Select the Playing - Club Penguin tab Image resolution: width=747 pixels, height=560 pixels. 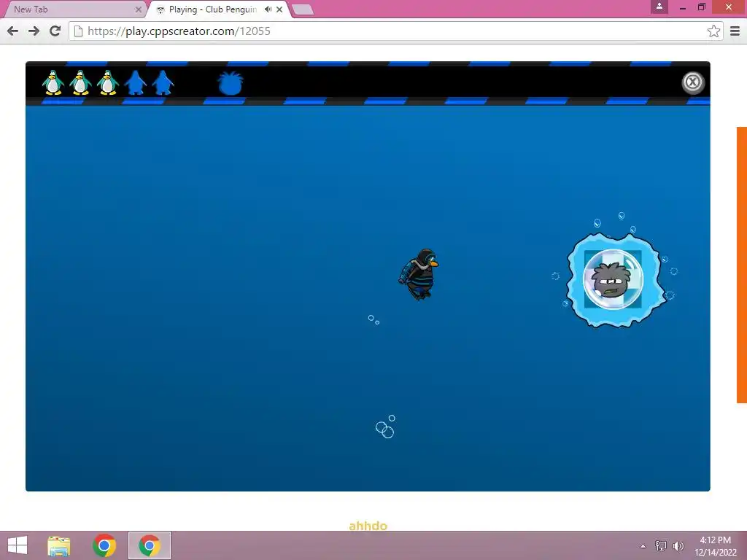click(x=212, y=9)
